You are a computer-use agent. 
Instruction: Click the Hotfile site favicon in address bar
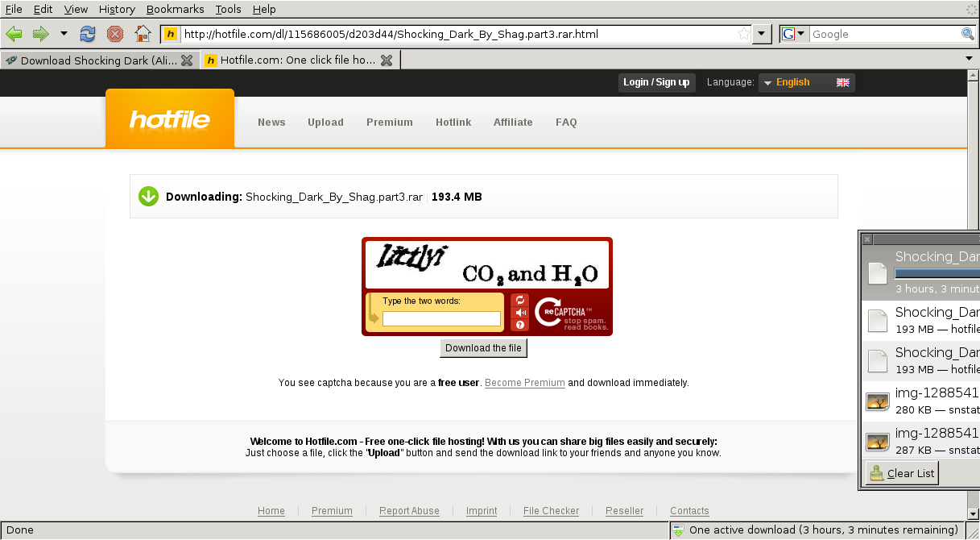[170, 35]
